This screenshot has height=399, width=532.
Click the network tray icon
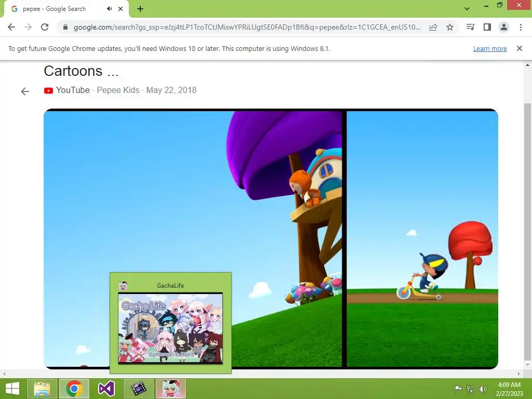tap(471, 389)
